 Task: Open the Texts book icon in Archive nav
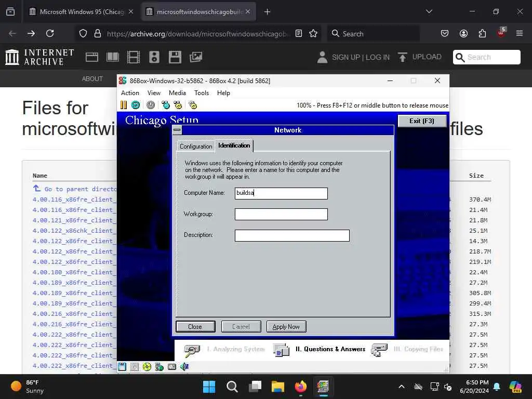[113, 57]
